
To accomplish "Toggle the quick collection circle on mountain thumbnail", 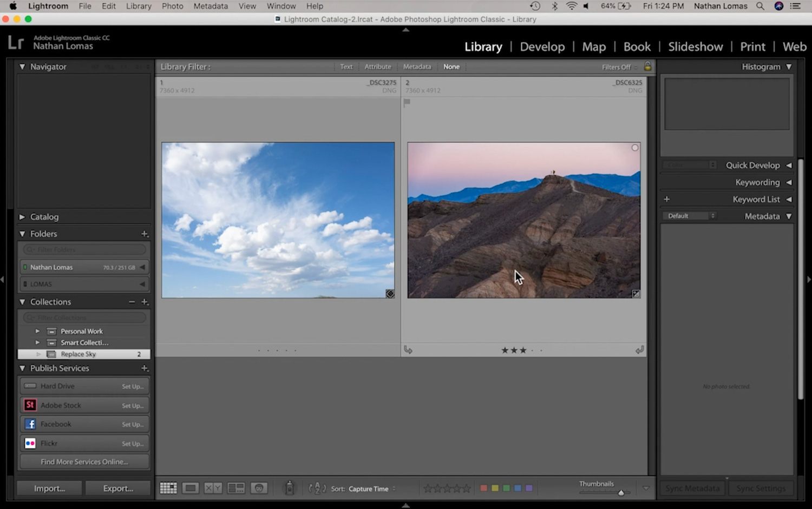I will (635, 148).
